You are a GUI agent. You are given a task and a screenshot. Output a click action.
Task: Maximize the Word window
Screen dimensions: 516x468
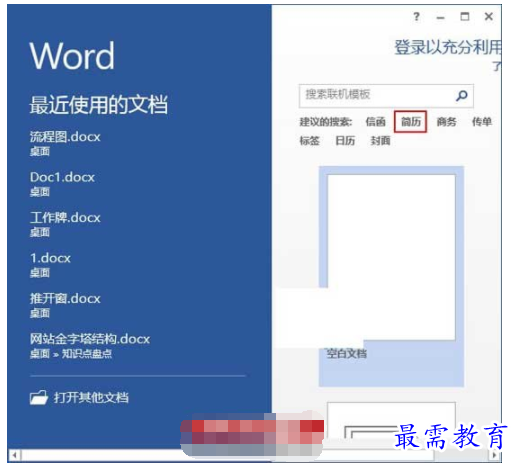click(x=465, y=16)
